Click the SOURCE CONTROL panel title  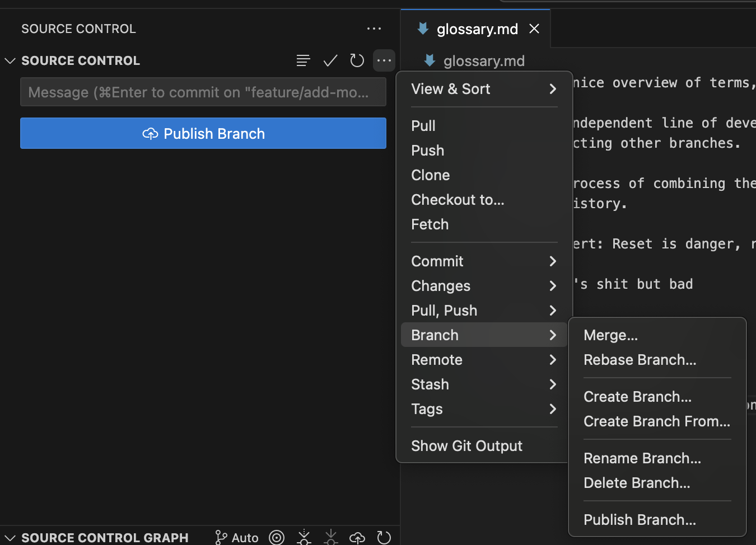click(78, 29)
